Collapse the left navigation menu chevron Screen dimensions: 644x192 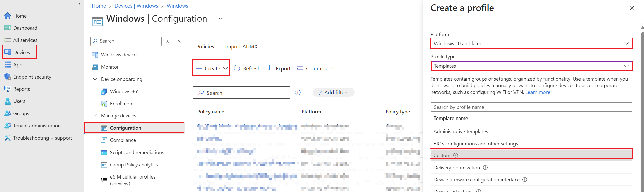79,4
